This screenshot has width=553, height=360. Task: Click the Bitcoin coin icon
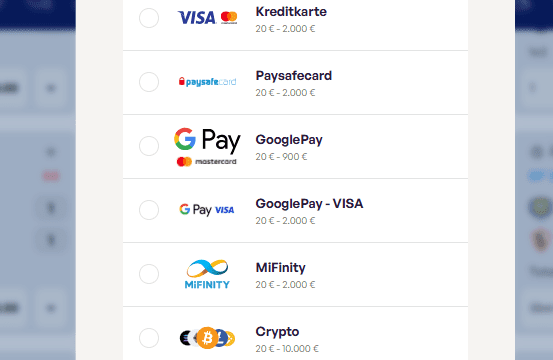point(207,338)
